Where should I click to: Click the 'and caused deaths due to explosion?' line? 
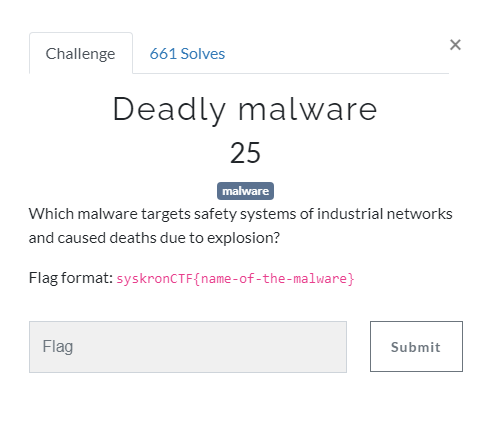[x=154, y=238]
